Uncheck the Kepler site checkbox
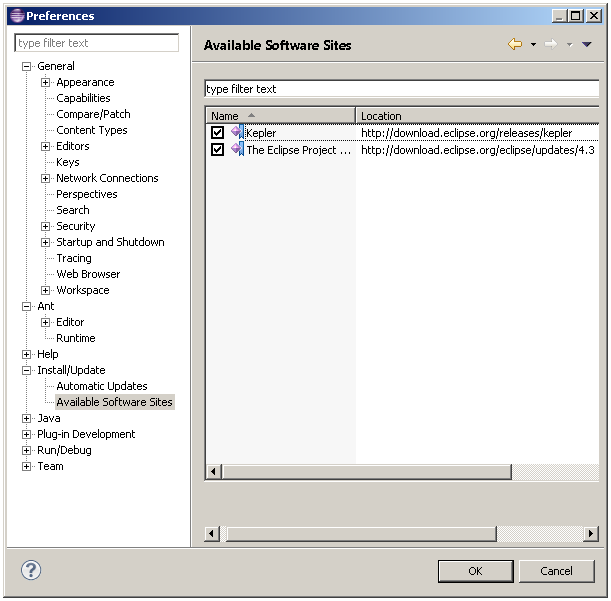 click(x=217, y=133)
